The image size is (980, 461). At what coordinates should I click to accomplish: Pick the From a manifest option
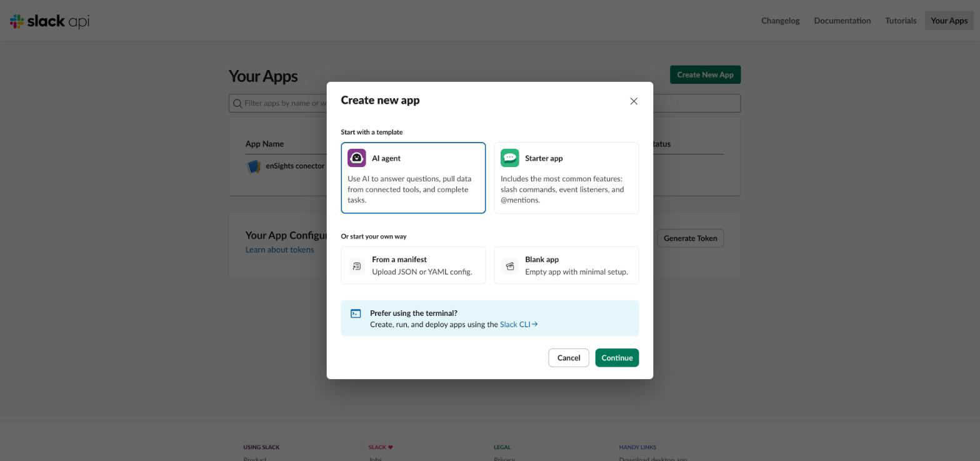click(x=413, y=266)
